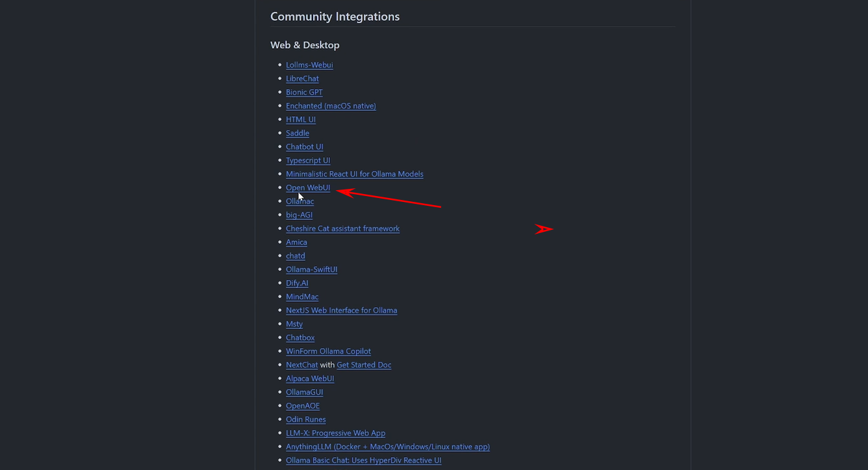
Task: Open the Bionic GPT link
Action: pos(304,92)
